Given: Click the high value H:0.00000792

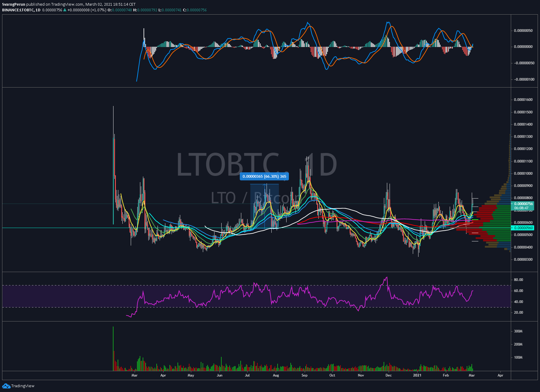Looking at the screenshot, I should pos(145,10).
